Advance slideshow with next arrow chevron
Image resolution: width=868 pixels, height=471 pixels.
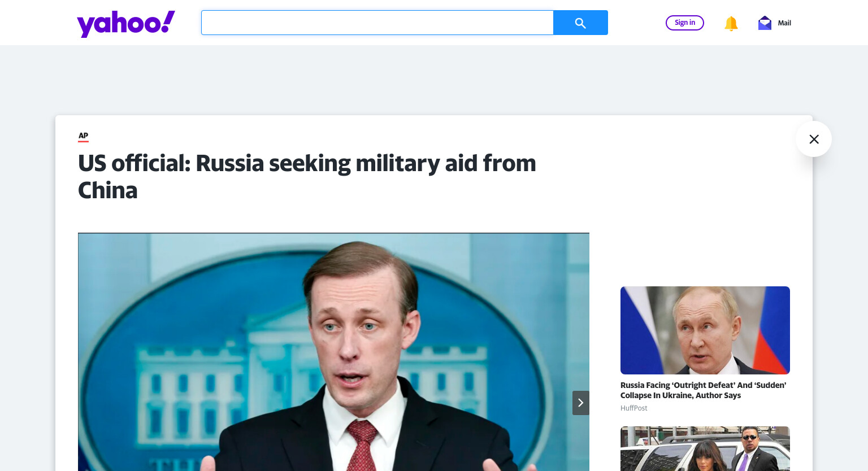[580, 403]
